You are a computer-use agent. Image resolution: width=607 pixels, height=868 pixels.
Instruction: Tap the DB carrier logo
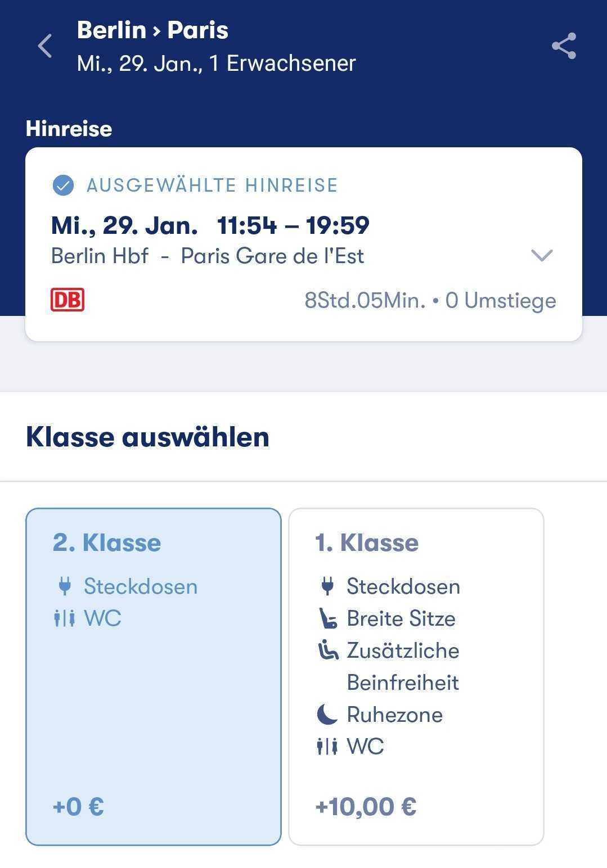point(68,300)
